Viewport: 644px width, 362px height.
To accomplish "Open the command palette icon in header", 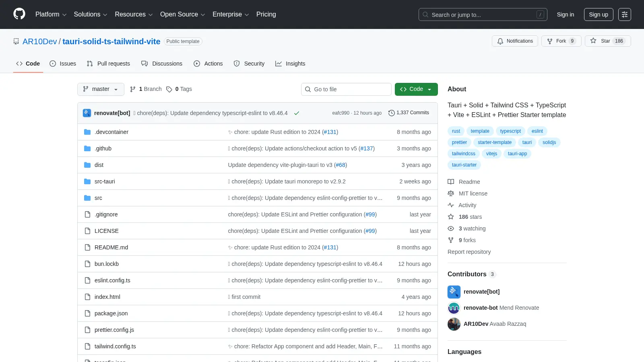I will click(625, 14).
